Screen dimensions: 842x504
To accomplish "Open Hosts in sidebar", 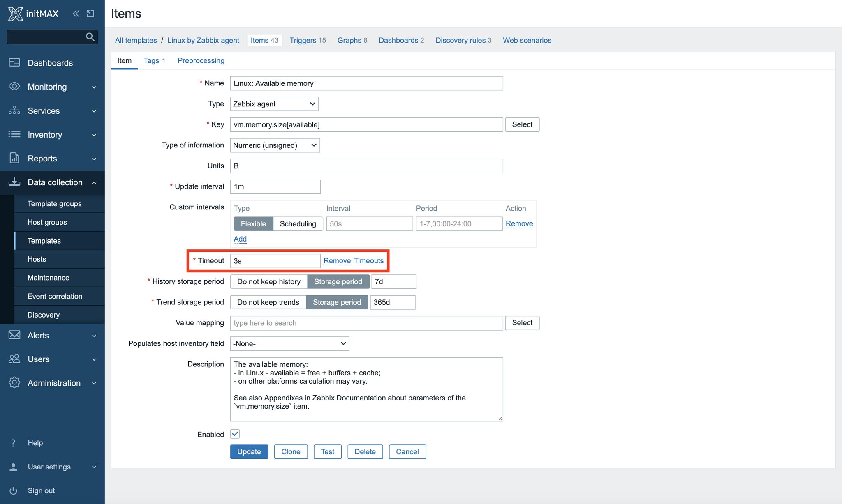I will 37,259.
